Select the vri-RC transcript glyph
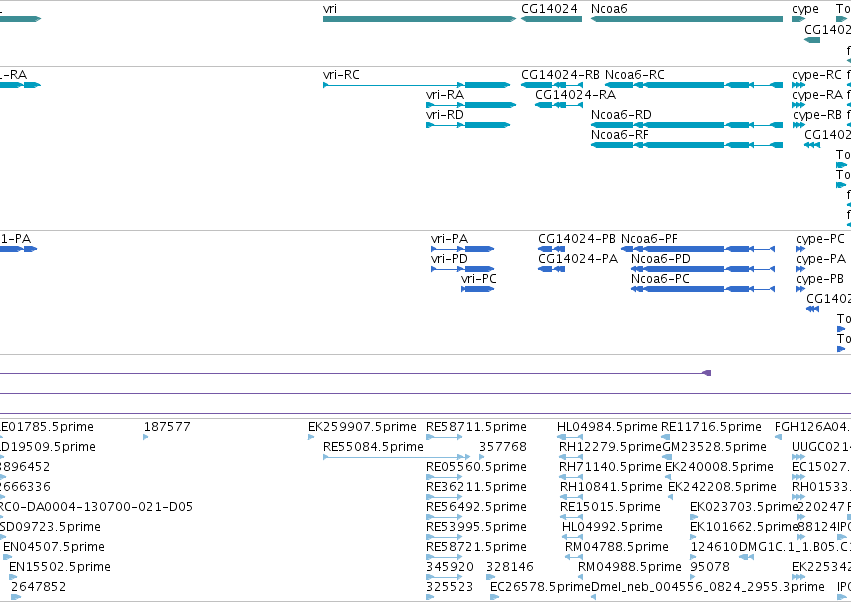The height and width of the screenshot is (602, 851). tap(416, 85)
